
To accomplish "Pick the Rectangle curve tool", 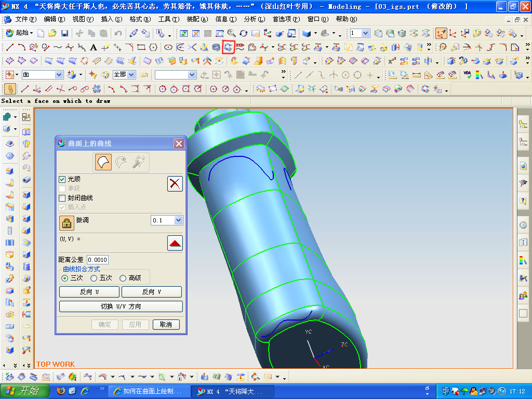I will pyautogui.click(x=141, y=47).
